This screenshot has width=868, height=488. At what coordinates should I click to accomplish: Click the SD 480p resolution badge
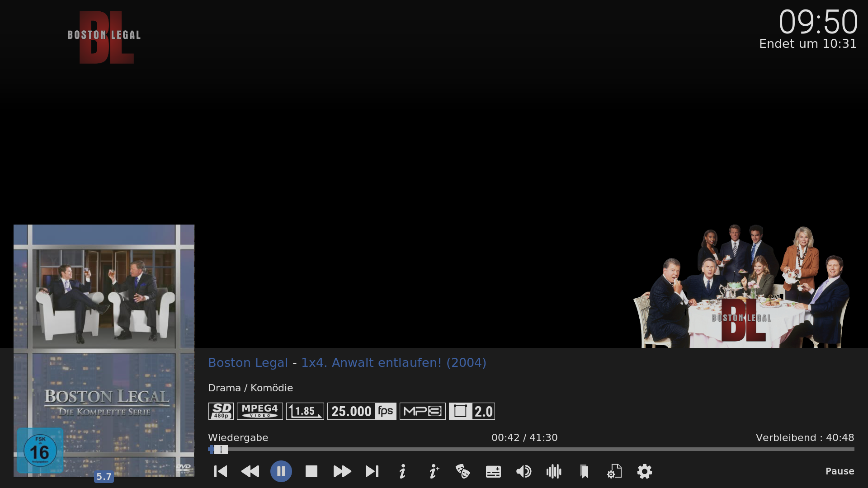click(x=221, y=411)
